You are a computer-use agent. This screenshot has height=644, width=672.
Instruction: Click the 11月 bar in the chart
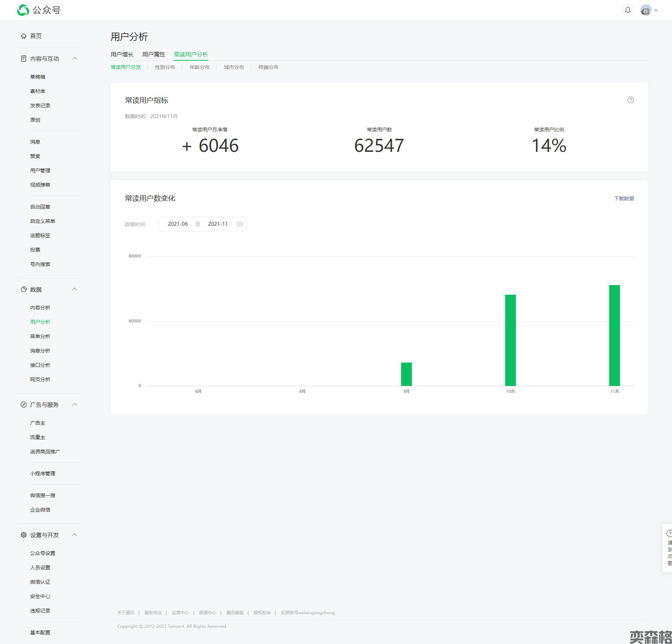tap(614, 335)
